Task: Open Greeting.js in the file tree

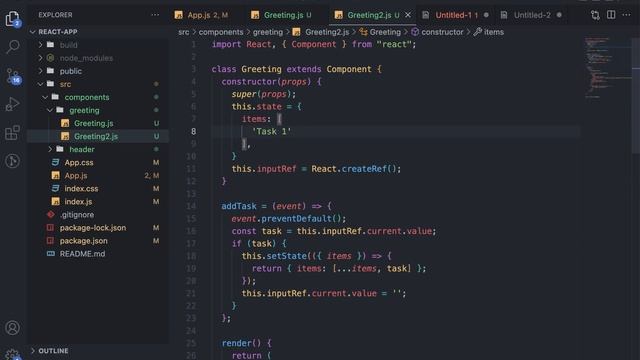Action: [x=98, y=123]
